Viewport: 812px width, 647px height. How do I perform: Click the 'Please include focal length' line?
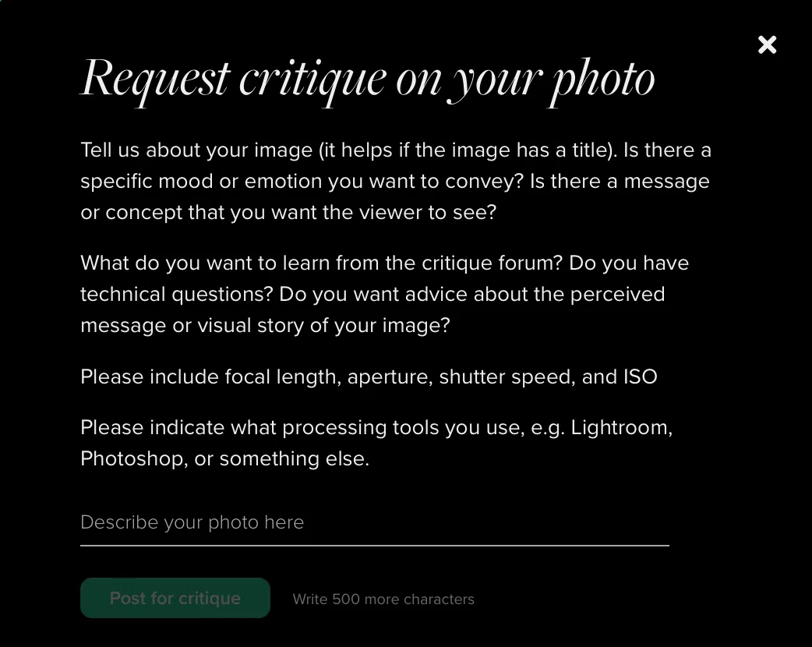tap(369, 377)
